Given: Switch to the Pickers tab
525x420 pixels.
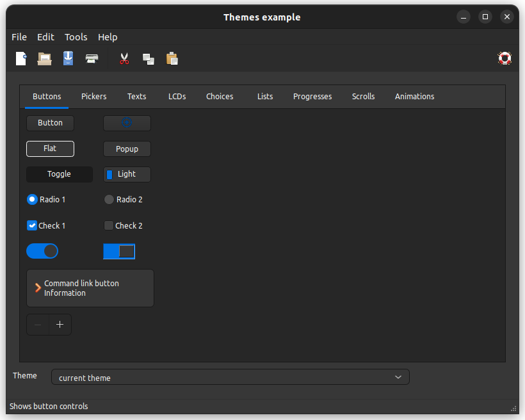Looking at the screenshot, I should pos(93,97).
